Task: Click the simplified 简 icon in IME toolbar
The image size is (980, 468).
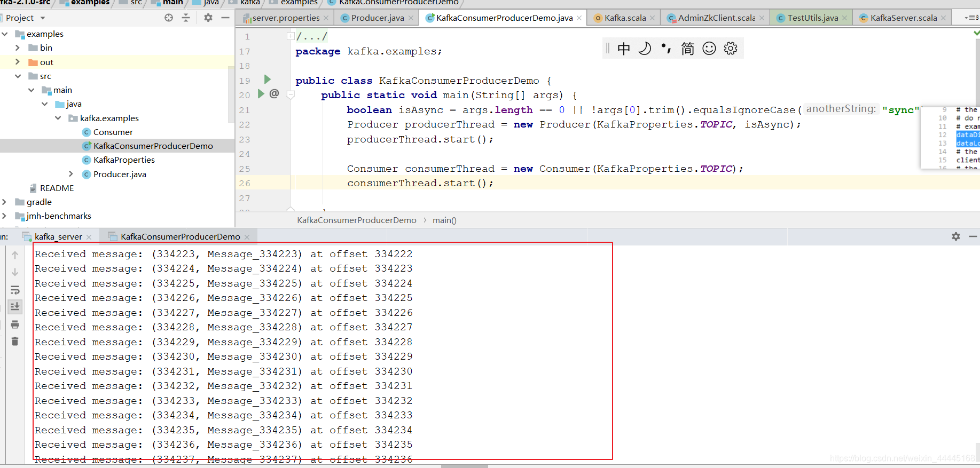Action: click(x=688, y=49)
